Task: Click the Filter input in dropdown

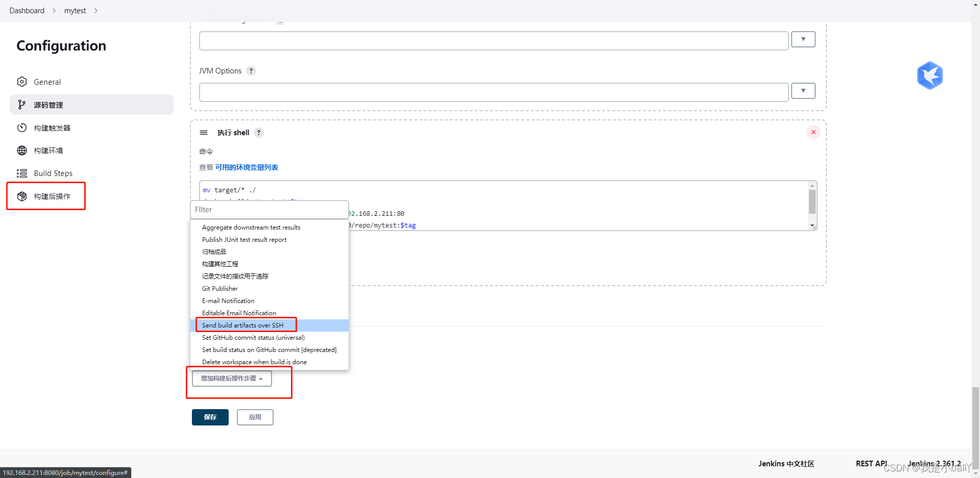Action: pyautogui.click(x=269, y=210)
